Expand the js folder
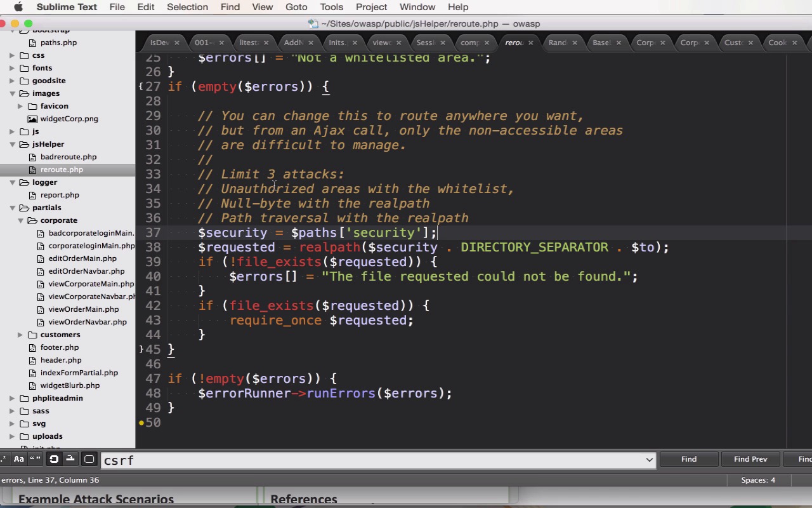 [12, 131]
